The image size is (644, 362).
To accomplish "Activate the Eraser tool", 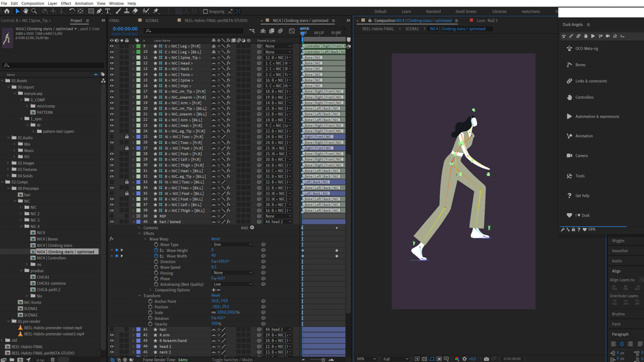I will tap(135, 11).
